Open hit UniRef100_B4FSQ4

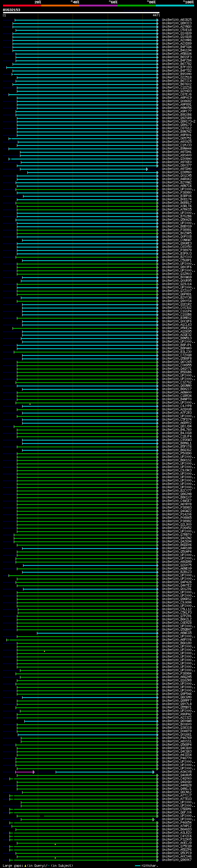coord(177,47)
